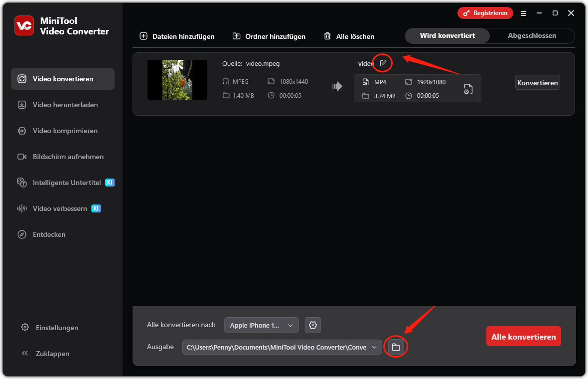Switch to Wird konvertiert tab
Screen dimensions: 588x379
[x=447, y=35]
